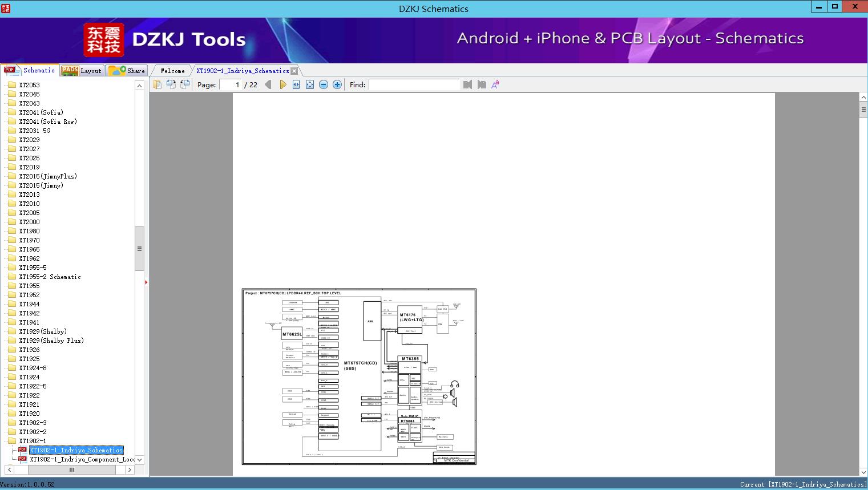Open XT1902-1_Indriya_Component_Location PDF file
The image size is (868, 490).
pos(82,459)
